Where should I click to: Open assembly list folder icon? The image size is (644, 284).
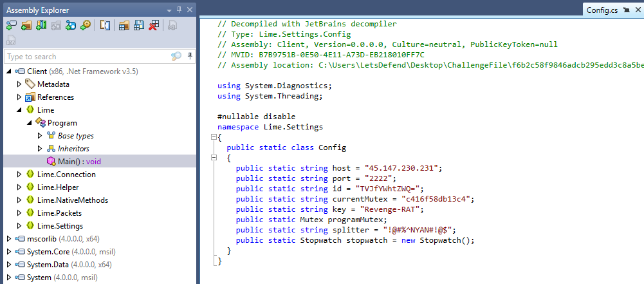(124, 26)
